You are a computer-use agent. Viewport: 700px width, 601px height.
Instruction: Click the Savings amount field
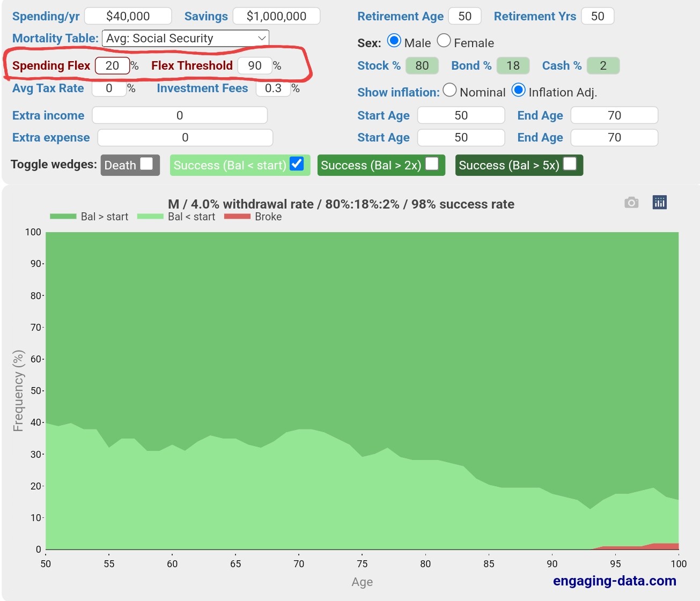point(276,16)
